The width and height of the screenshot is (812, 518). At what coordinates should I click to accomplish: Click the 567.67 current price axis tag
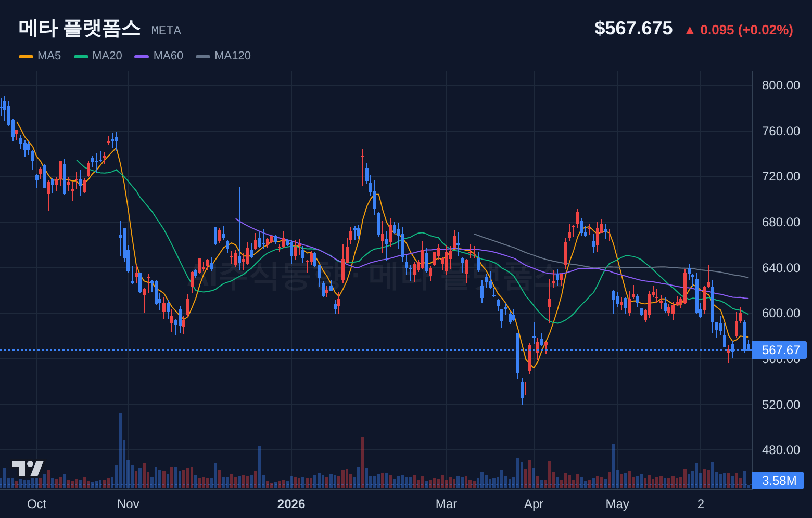tap(779, 350)
